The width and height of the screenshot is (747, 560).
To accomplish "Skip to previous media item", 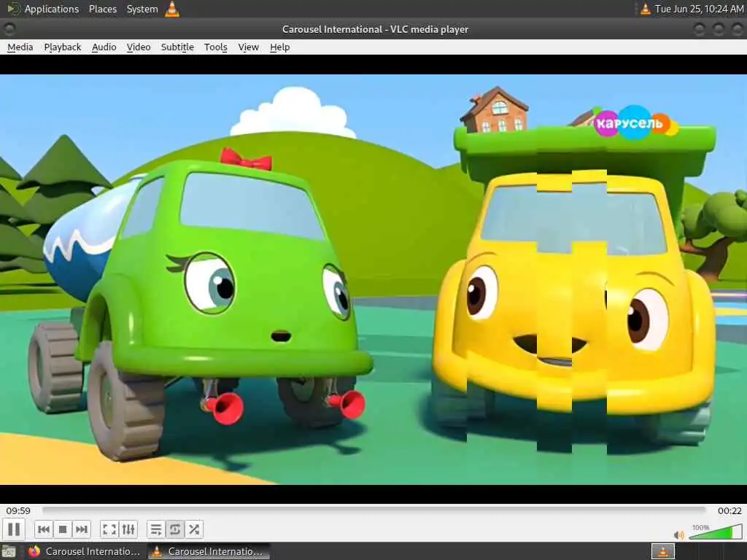I will click(x=43, y=529).
